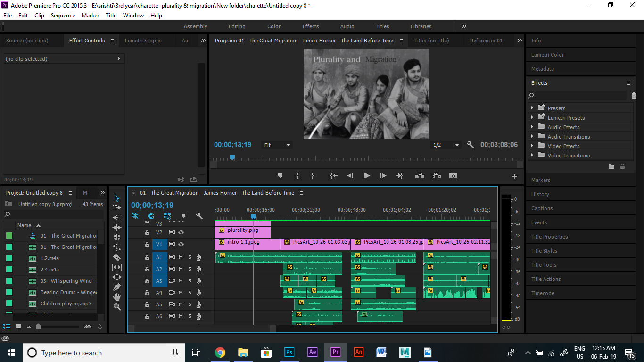Open program monitor wrench settings

(x=470, y=145)
